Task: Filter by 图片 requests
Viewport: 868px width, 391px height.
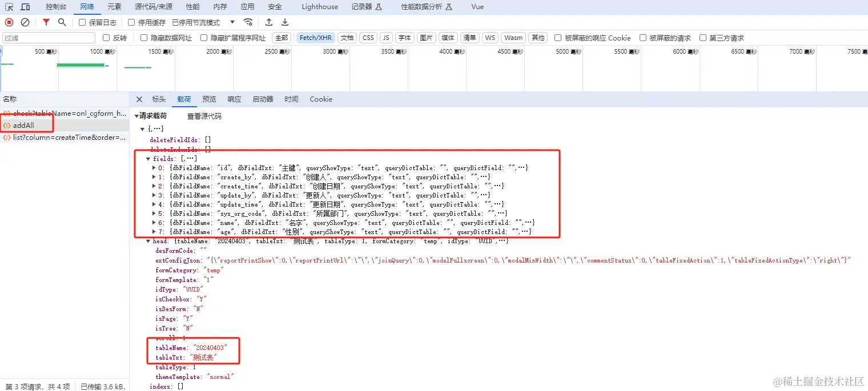Action: pos(426,38)
